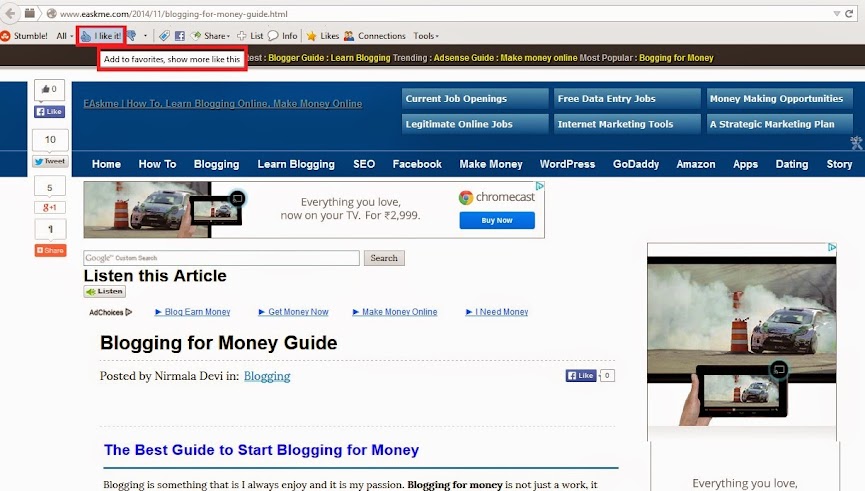The height and width of the screenshot is (491, 865).
Task: Open the Story menu item
Action: tap(839, 164)
